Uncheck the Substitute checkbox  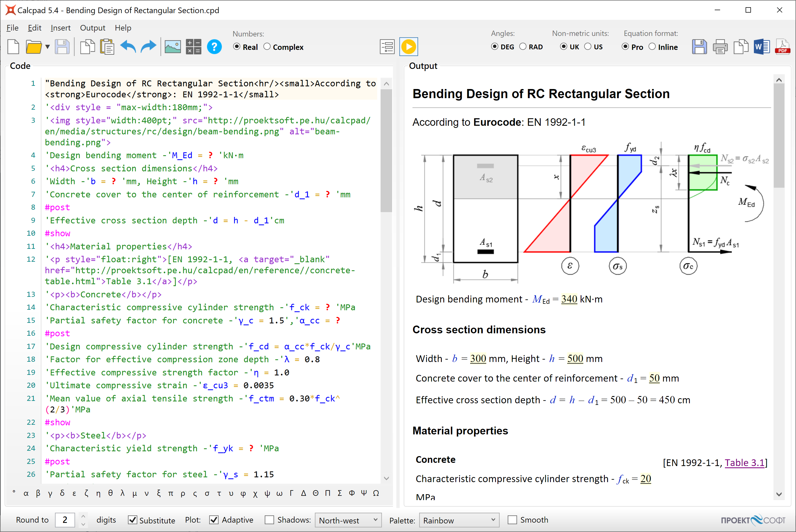pyautogui.click(x=133, y=520)
